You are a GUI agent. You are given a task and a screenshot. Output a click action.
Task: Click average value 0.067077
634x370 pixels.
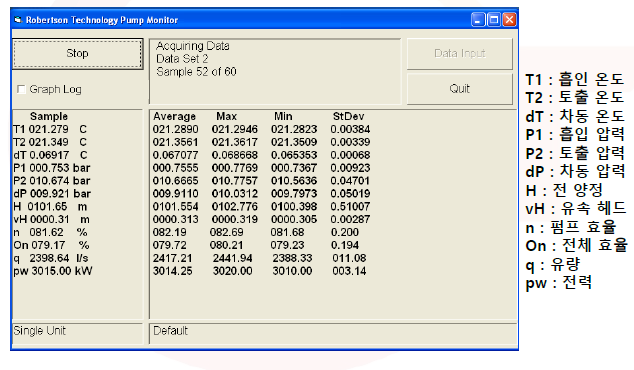coord(175,155)
